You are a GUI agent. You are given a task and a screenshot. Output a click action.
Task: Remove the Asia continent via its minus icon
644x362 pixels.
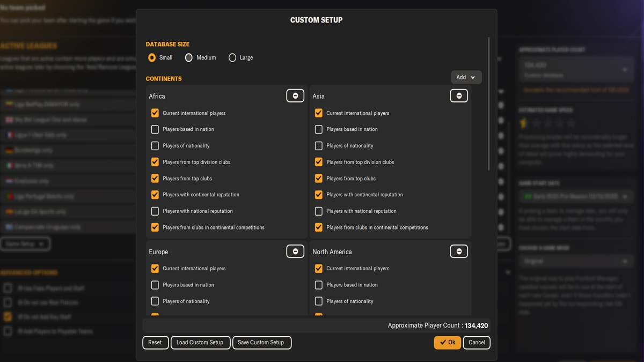point(459,95)
